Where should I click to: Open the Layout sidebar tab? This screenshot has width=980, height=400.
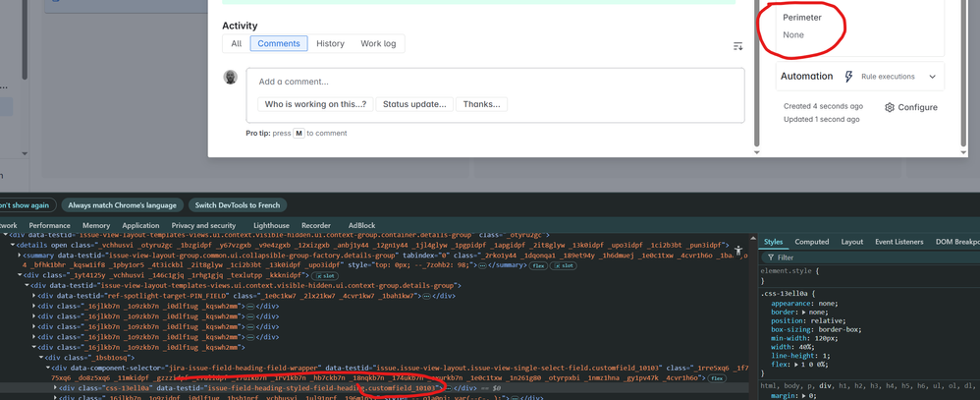tap(852, 242)
